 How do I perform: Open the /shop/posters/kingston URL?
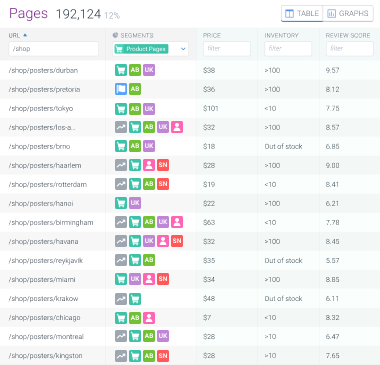[45, 356]
